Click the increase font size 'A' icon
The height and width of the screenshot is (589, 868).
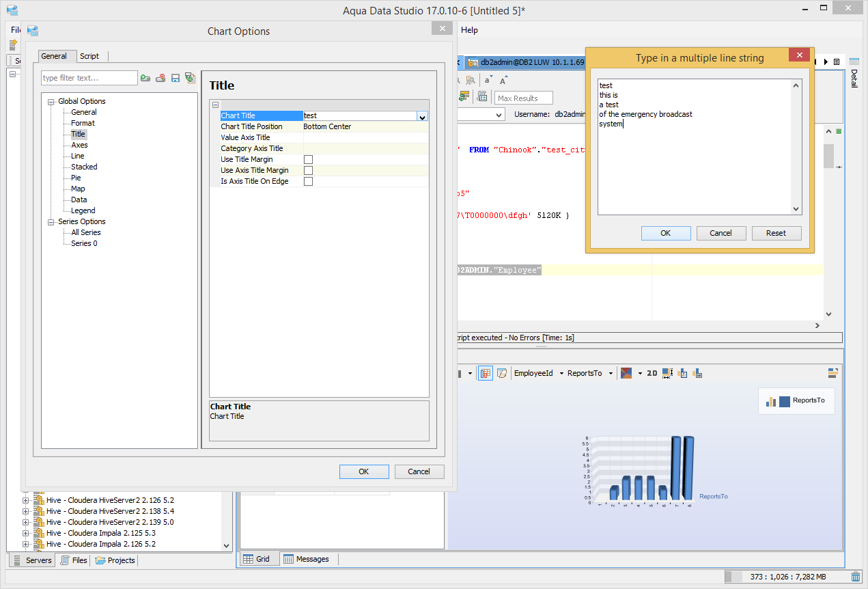(x=503, y=81)
